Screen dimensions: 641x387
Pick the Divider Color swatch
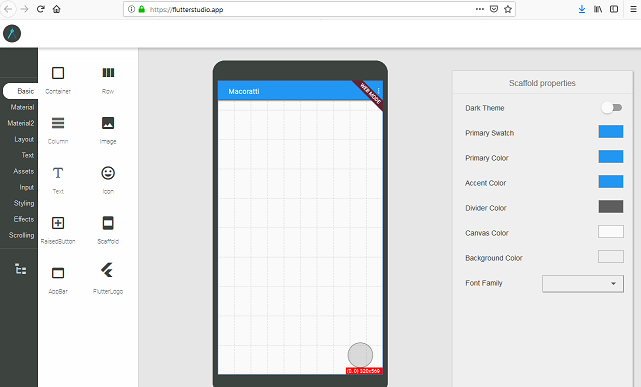tap(611, 206)
